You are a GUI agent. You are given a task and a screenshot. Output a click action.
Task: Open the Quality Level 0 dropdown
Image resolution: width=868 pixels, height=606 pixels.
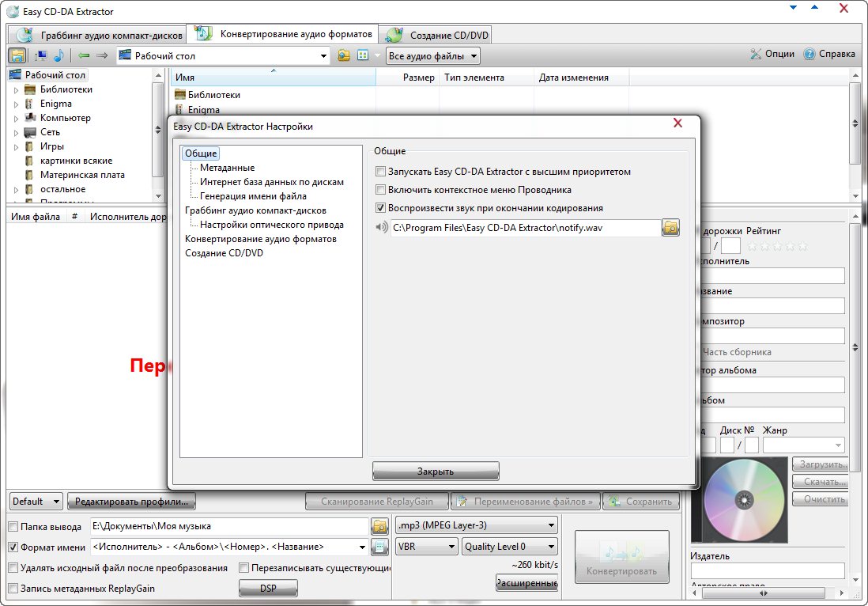[x=510, y=546]
